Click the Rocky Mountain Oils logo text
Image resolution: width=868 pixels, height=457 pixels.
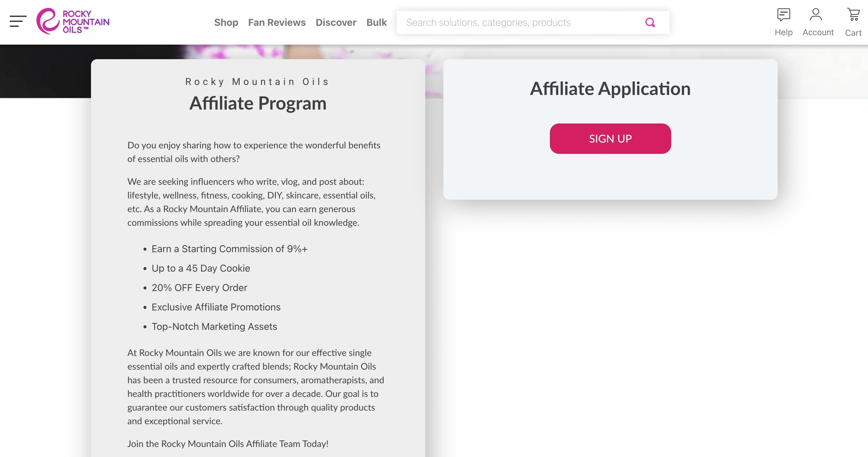(x=86, y=22)
